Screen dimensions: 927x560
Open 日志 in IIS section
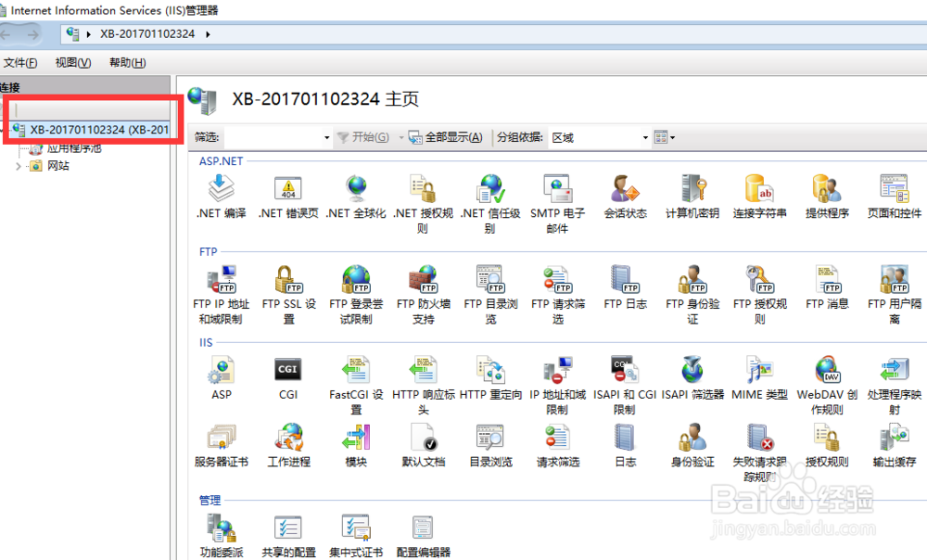(626, 446)
